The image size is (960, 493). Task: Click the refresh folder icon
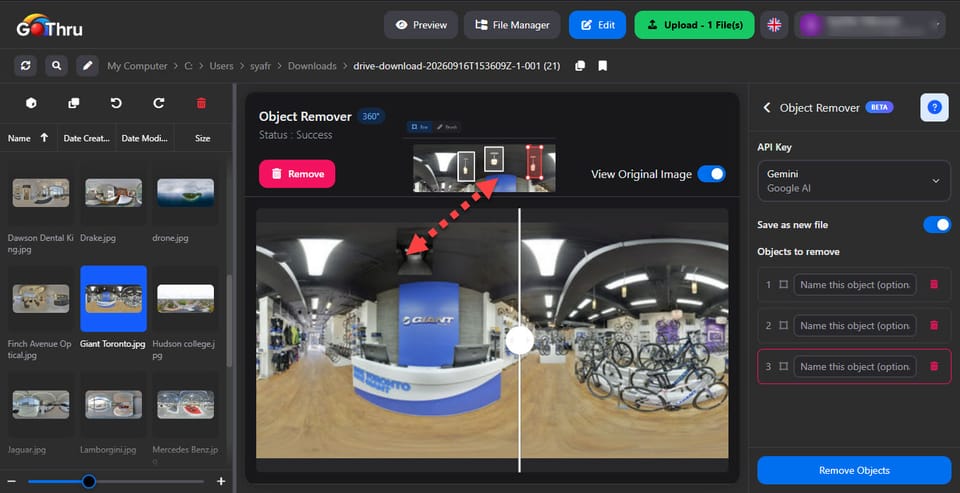[26, 66]
